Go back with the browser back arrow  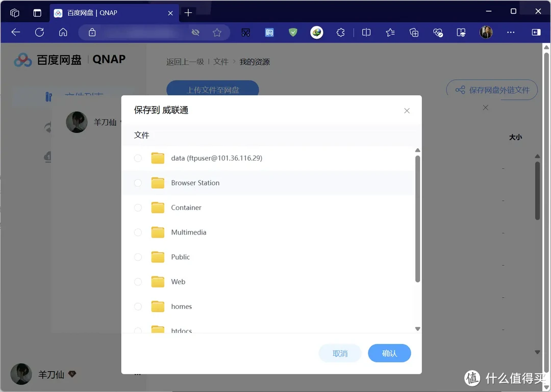(x=16, y=33)
